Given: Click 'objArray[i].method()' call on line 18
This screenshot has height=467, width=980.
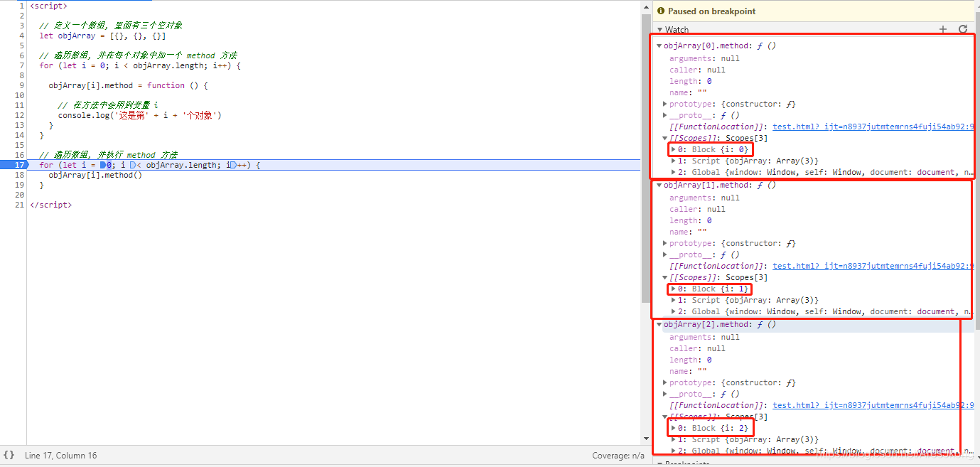Looking at the screenshot, I should [x=95, y=175].
